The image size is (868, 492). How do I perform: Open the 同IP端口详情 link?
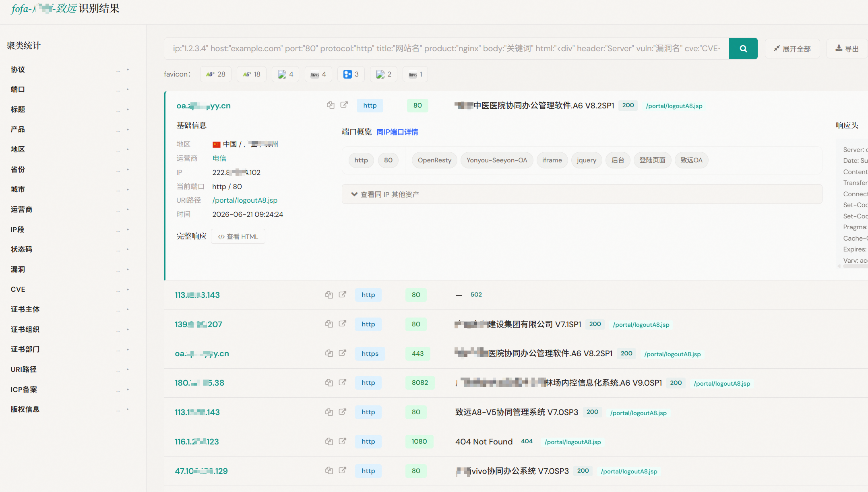pyautogui.click(x=397, y=132)
